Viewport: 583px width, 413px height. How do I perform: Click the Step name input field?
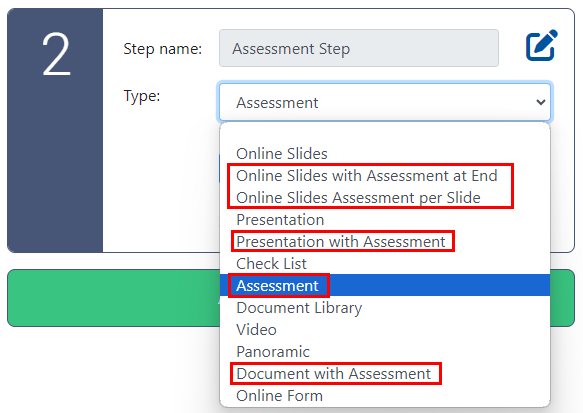359,48
